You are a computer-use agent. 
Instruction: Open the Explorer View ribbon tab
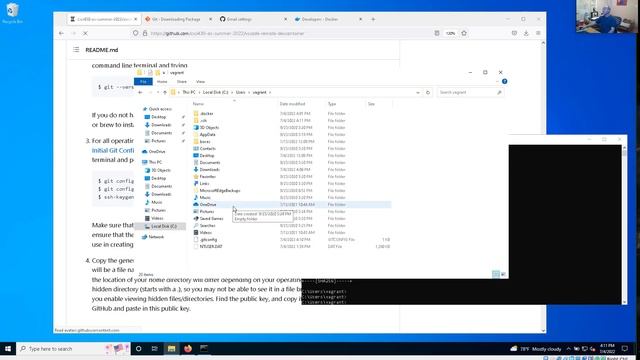pyautogui.click(x=200, y=82)
